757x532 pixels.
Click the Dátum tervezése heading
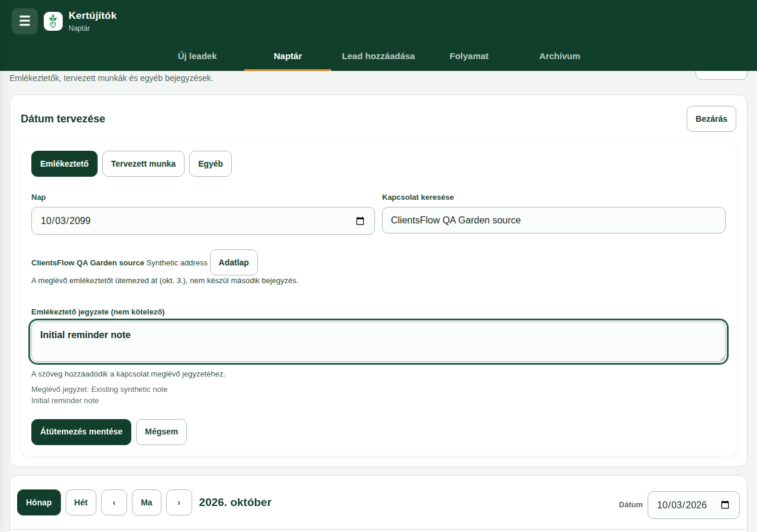63,119
